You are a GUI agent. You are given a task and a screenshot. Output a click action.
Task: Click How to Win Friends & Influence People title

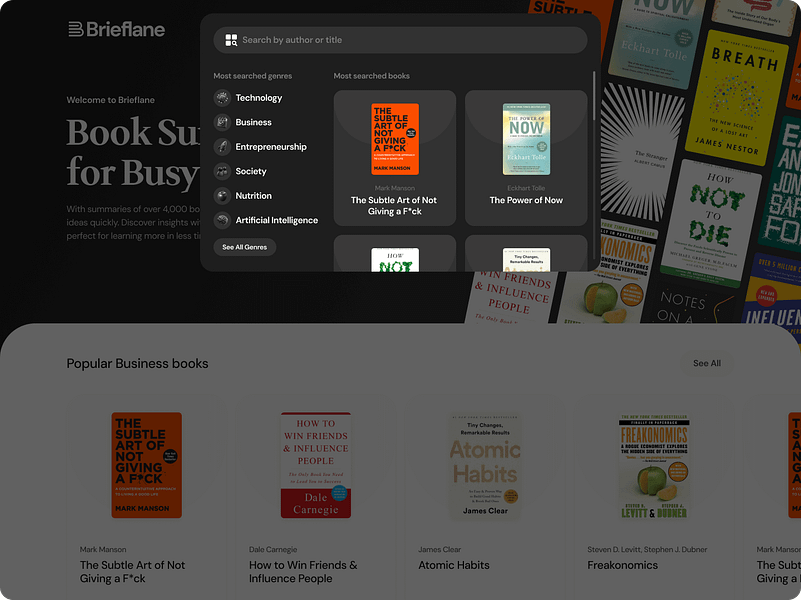[303, 572]
